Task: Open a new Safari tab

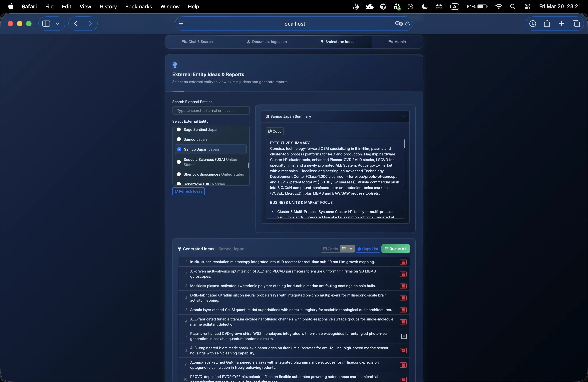Action: pos(562,24)
